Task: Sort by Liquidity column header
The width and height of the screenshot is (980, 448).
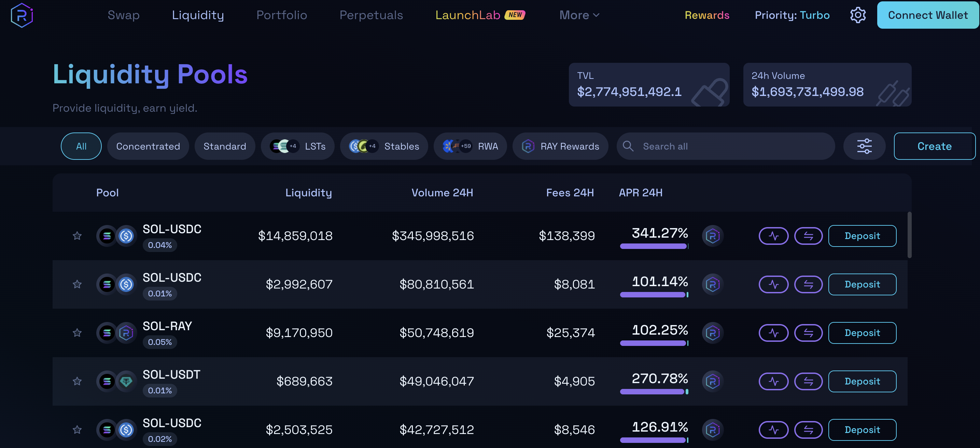Action: click(x=309, y=193)
